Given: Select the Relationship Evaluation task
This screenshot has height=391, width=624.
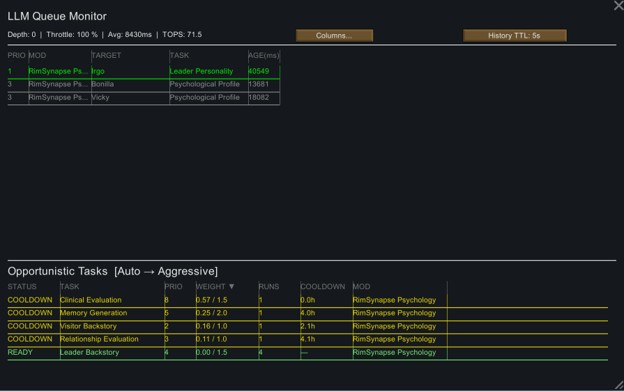Looking at the screenshot, I should 99,339.
